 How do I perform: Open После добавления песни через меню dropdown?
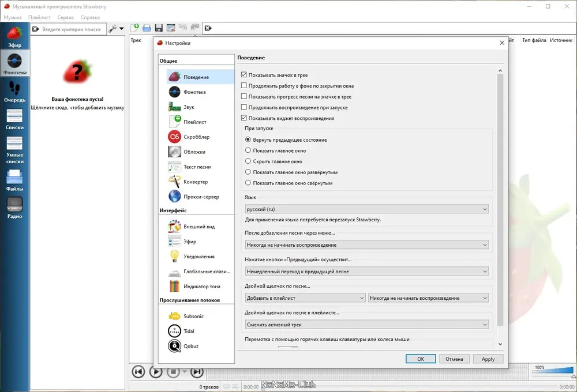coord(367,244)
